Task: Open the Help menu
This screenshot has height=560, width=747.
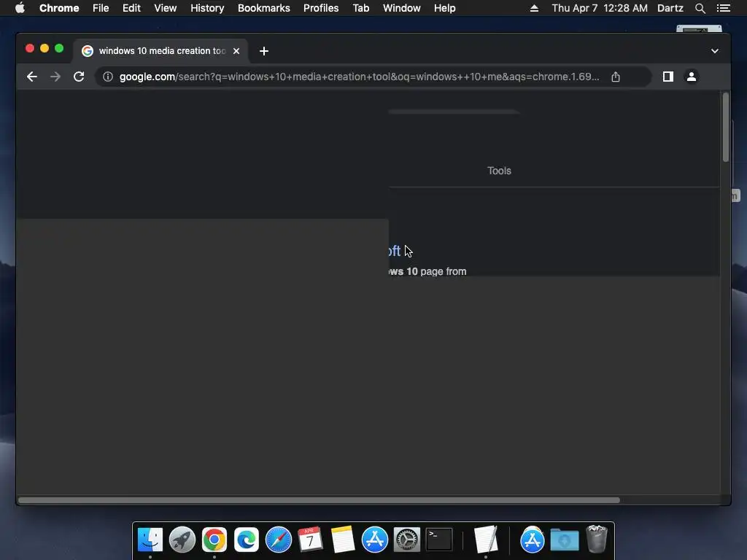Action: (x=444, y=8)
